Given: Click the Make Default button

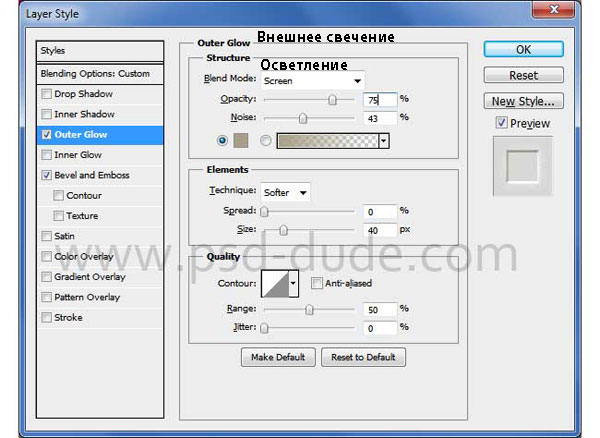Looking at the screenshot, I should pos(278,357).
